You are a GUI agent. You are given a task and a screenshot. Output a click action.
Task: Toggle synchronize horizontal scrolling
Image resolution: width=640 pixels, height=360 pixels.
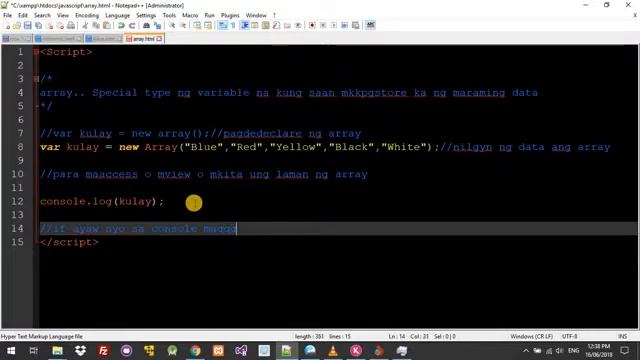208,25
